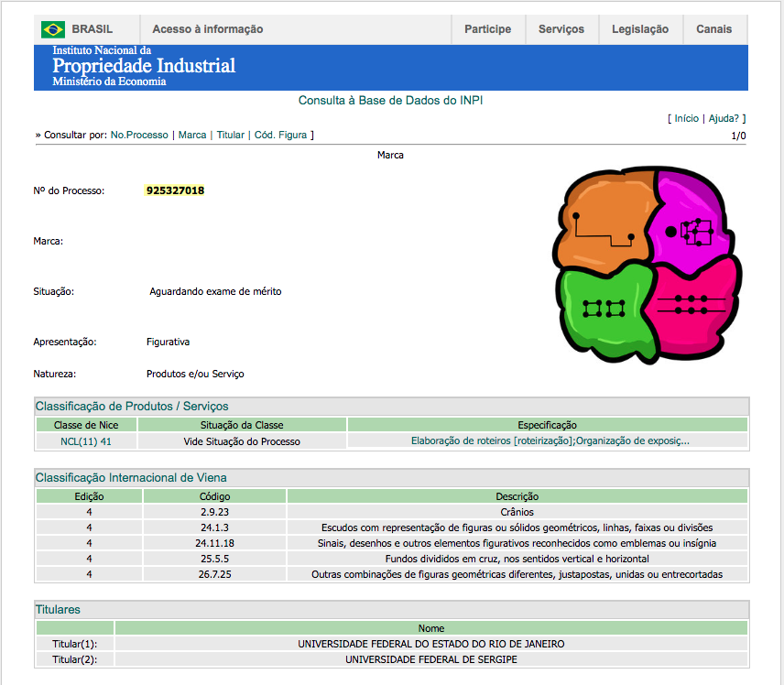The image size is (784, 685).
Task: Open the Acesso à informação link
Action: click(208, 29)
